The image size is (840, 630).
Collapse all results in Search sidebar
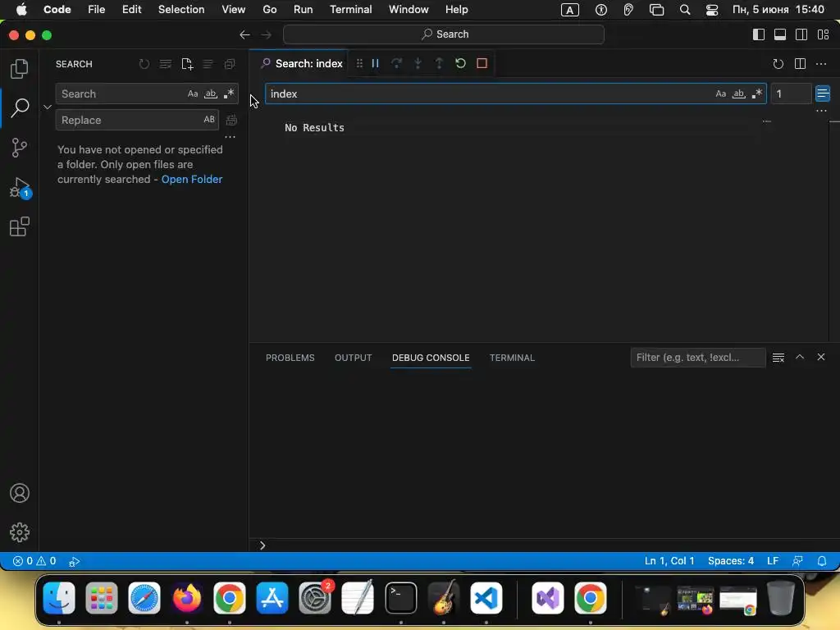coord(230,64)
